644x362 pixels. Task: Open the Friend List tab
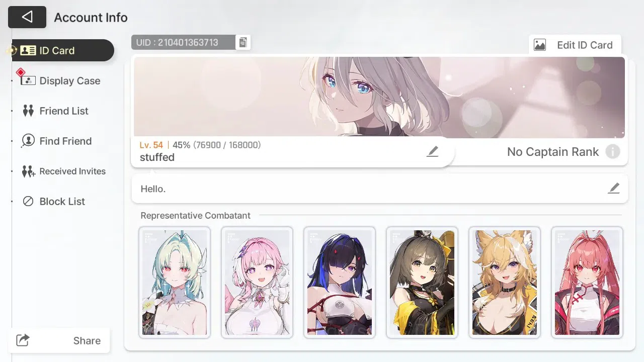(63, 111)
